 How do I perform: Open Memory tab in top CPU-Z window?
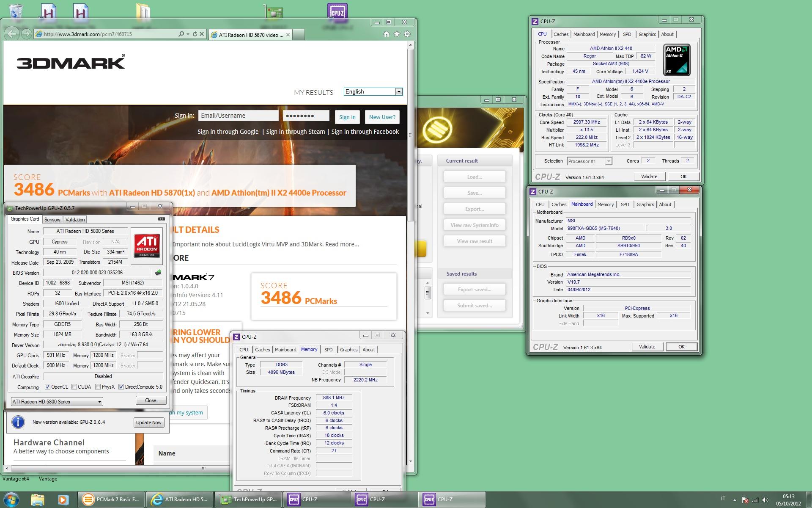(607, 34)
